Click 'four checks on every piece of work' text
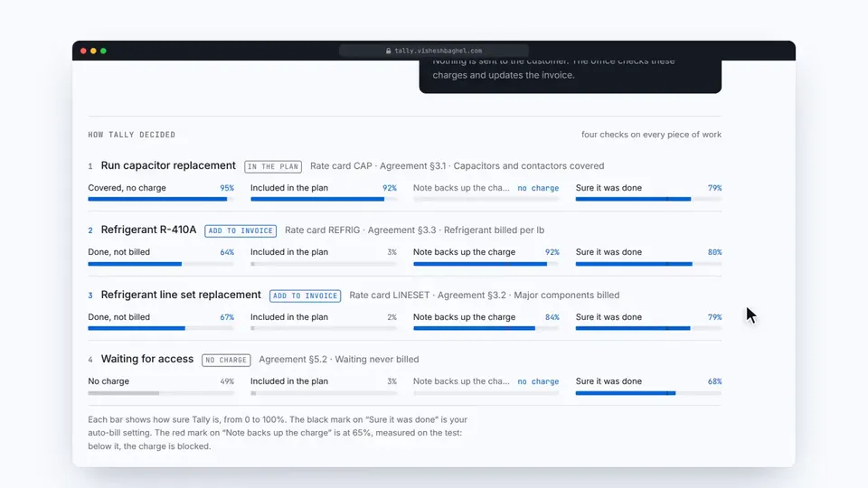 [x=651, y=135]
